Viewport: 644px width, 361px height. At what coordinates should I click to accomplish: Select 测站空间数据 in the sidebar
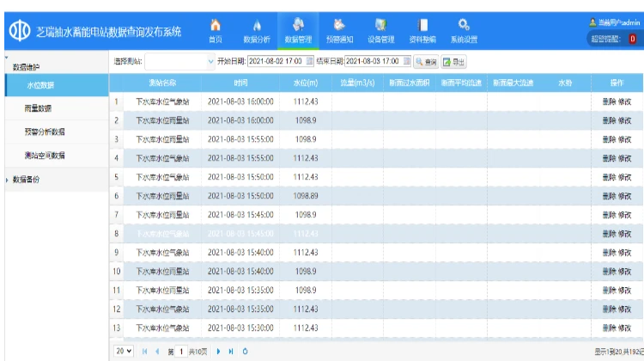(57, 156)
